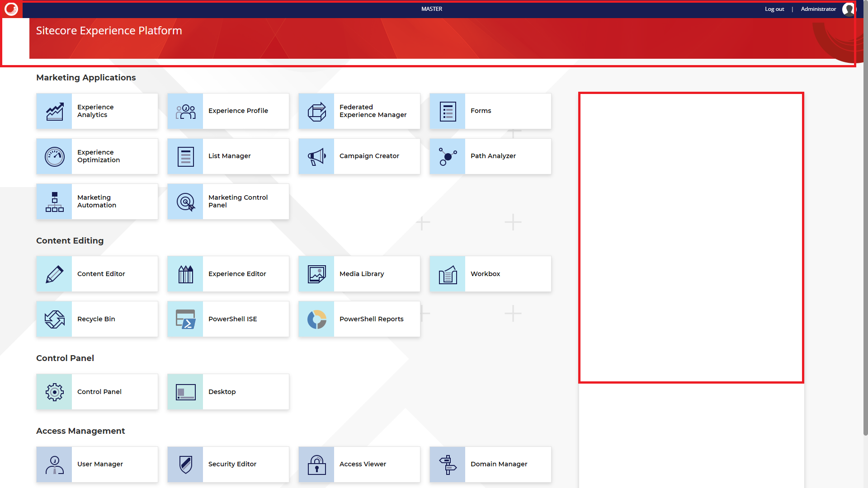The height and width of the screenshot is (488, 868).
Task: Open the Content Editor tile
Action: [97, 274]
